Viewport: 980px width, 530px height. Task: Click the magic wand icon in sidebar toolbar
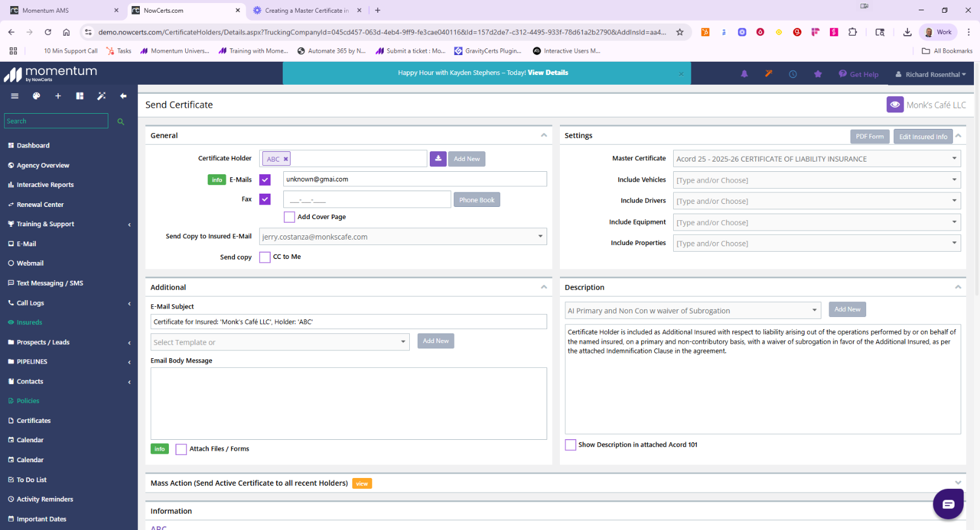[102, 96]
